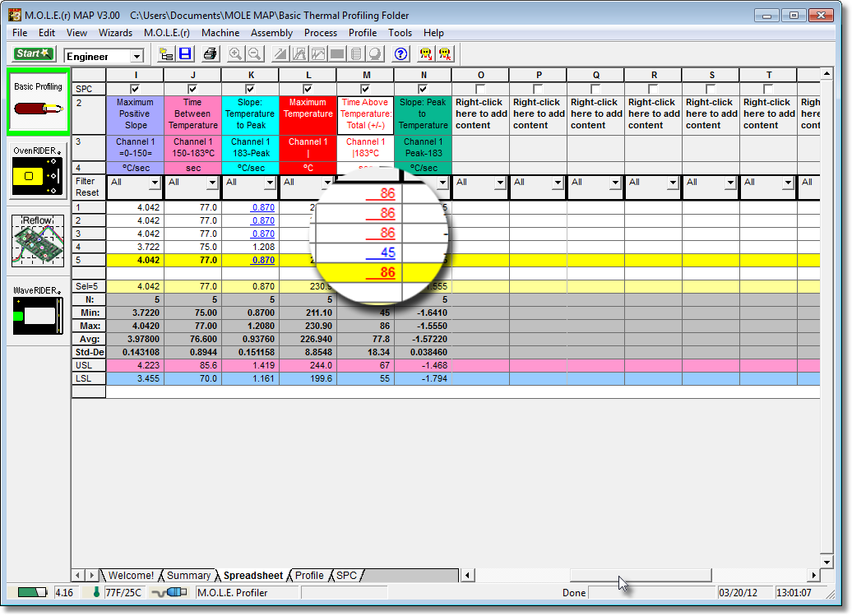Click the gray sphere toolbar icon

pos(376,53)
